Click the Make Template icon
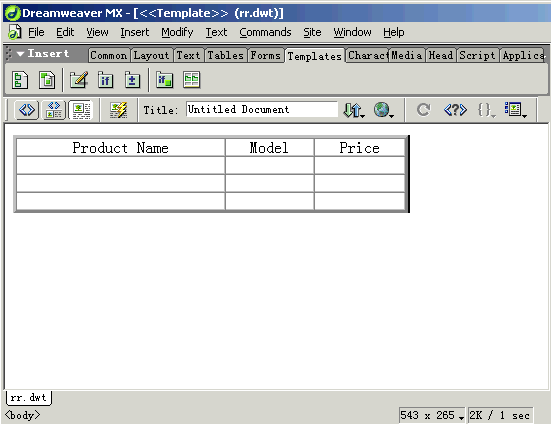This screenshot has height=424, width=551. 20,80
